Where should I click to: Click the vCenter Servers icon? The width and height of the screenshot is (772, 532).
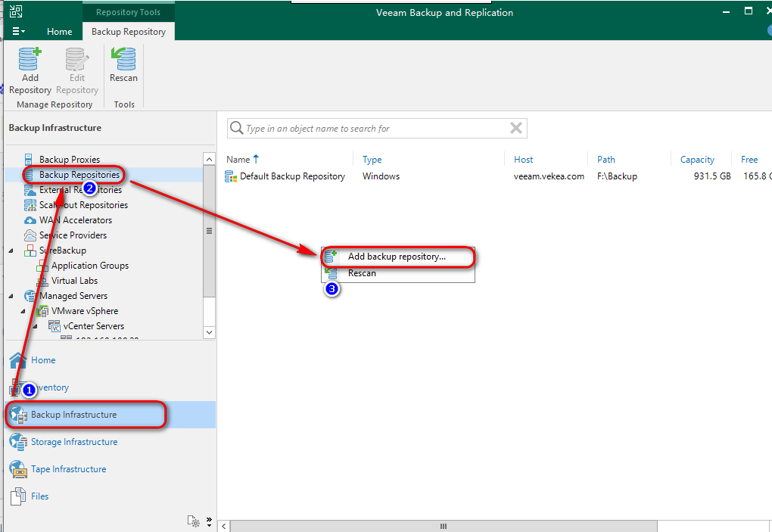coord(54,326)
